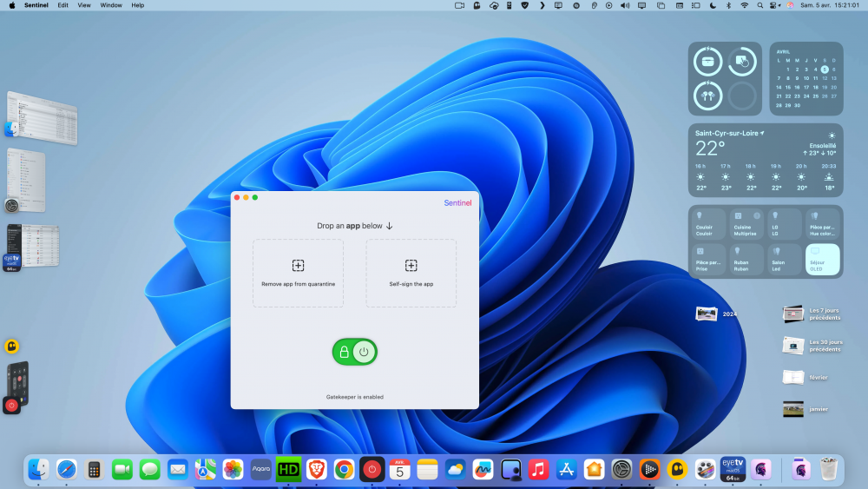Select the EyeTV window thumbnail in Stage Manager
This screenshot has width=868, height=489.
click(33, 246)
